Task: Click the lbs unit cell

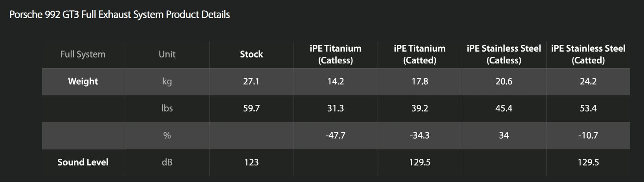Action: 167,108
